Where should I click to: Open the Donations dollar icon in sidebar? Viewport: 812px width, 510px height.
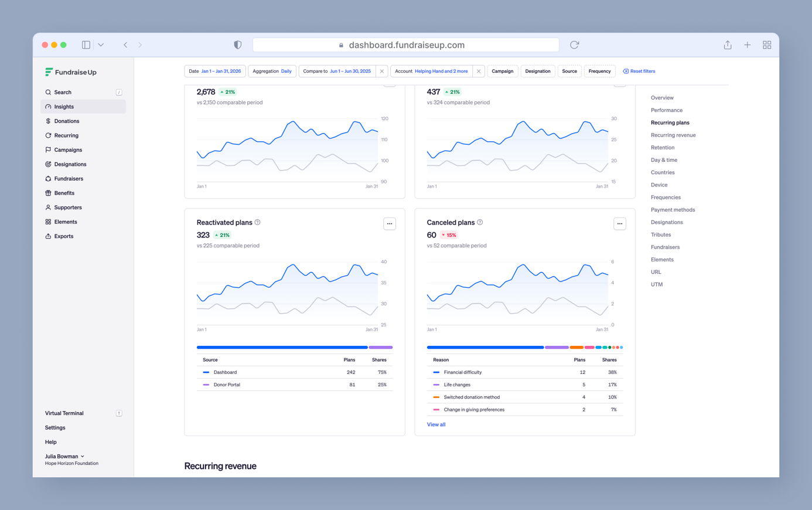(x=48, y=121)
